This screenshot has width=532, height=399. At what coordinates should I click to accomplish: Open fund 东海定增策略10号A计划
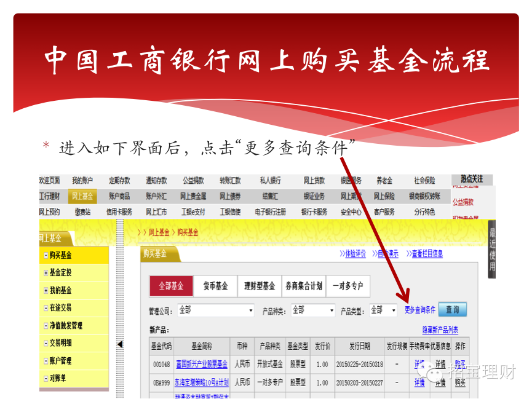pos(202,383)
